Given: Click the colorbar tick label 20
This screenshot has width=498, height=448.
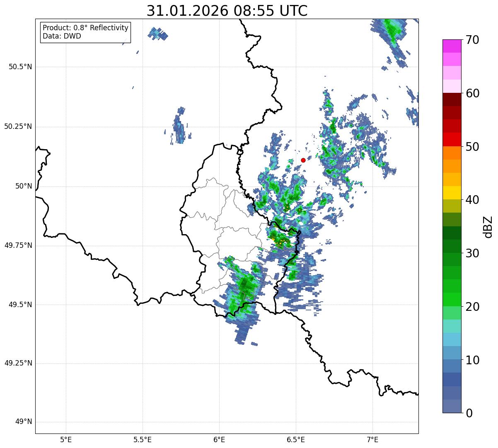Looking at the screenshot, I should click(472, 307).
